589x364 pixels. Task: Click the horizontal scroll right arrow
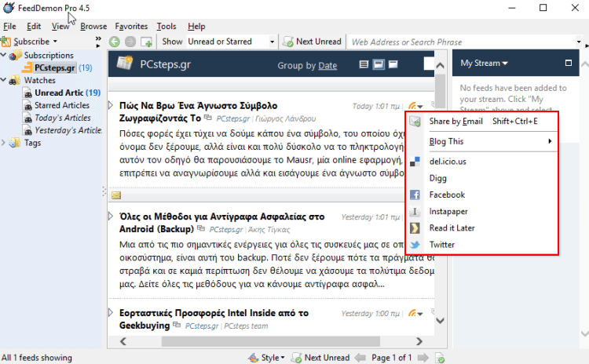coord(419,341)
